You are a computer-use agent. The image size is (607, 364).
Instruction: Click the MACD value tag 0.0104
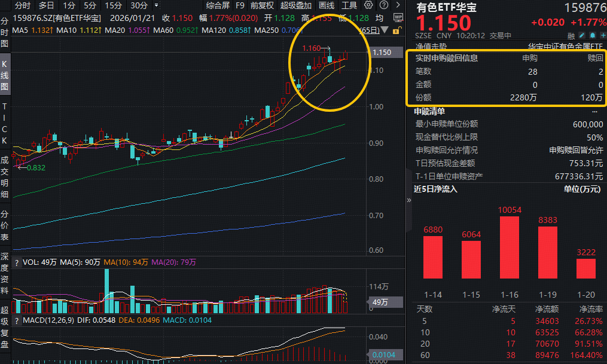384,354
